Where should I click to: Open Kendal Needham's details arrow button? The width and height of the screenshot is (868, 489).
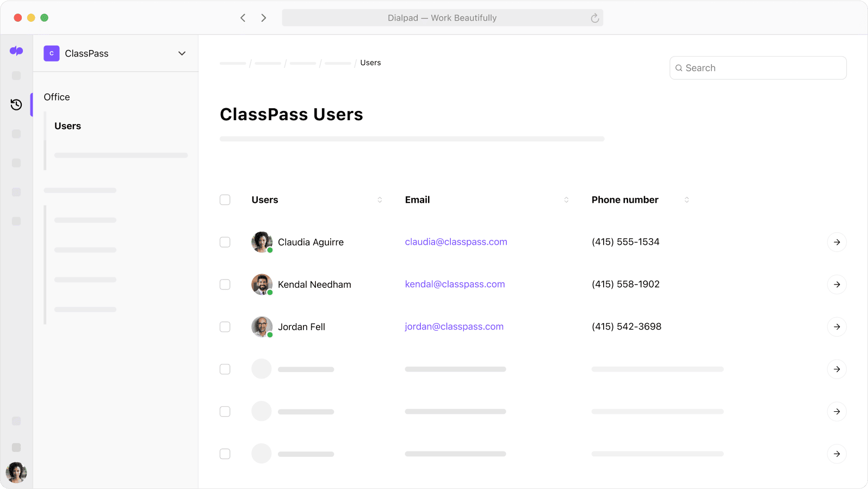tap(836, 284)
